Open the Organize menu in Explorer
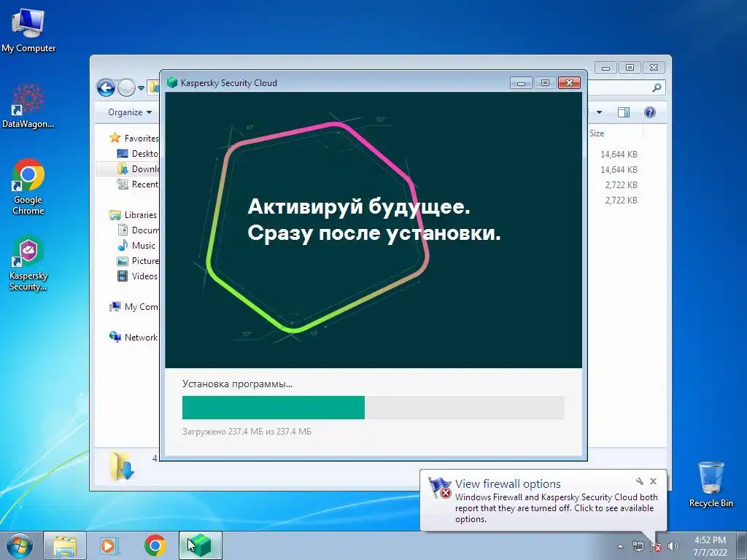747x560 pixels. [x=129, y=112]
